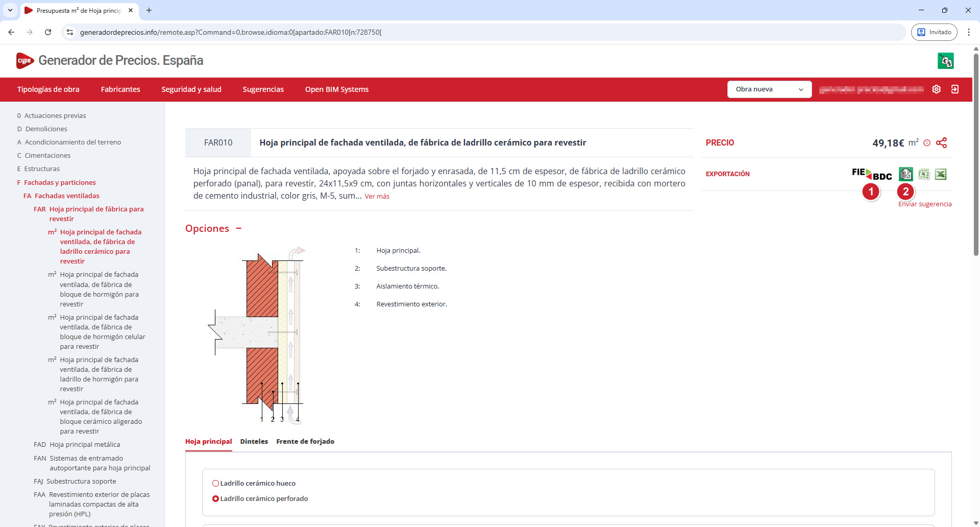Viewport: 980px width, 527px height.
Task: Click the CYPE logo
Action: [x=24, y=61]
